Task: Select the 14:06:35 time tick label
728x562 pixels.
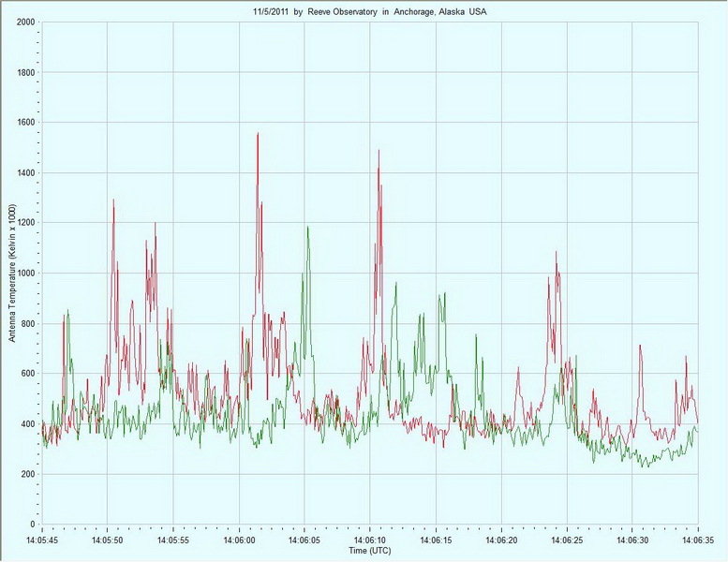Action: click(x=697, y=540)
